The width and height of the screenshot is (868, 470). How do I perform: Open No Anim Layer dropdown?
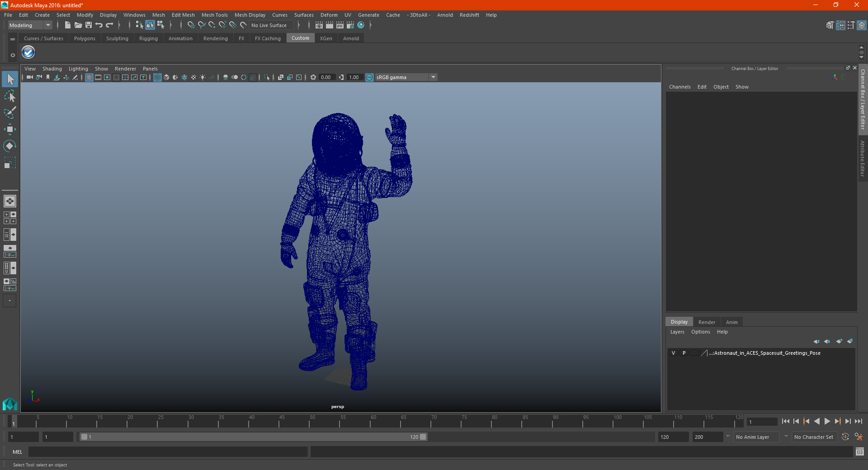click(x=756, y=437)
